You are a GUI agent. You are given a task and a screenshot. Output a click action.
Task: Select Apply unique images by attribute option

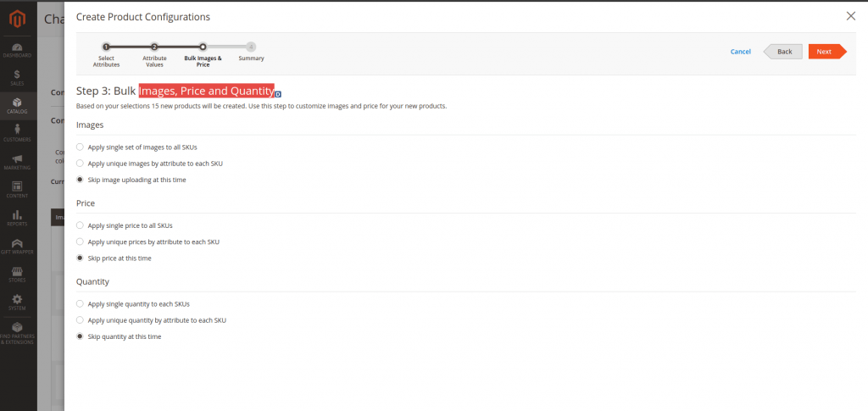coord(81,163)
